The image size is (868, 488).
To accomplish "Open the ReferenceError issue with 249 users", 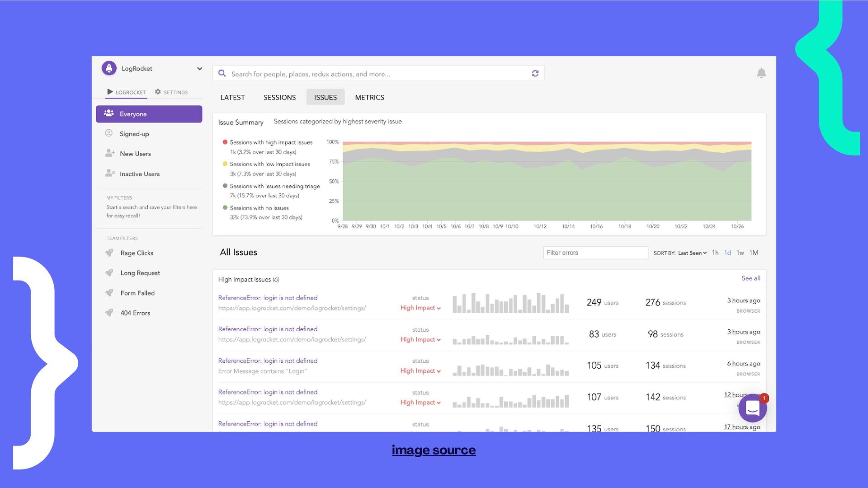I will point(268,298).
